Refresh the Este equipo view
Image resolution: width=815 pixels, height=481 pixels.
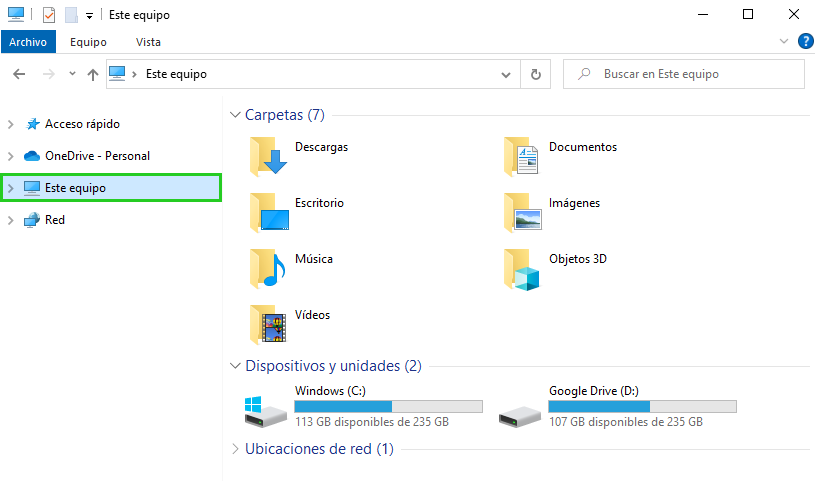pos(535,74)
